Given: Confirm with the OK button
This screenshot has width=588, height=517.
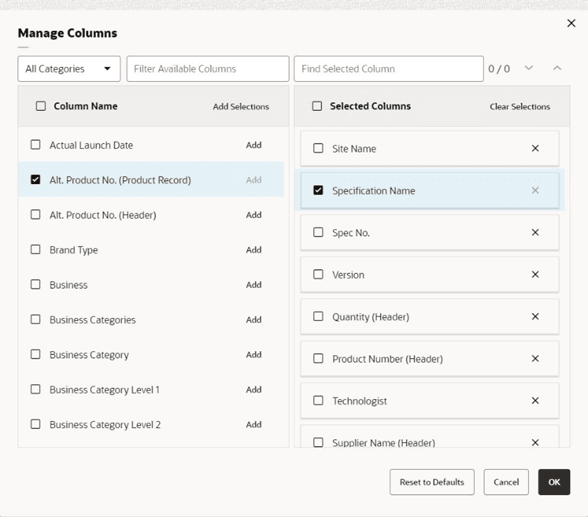Looking at the screenshot, I should [x=554, y=482].
